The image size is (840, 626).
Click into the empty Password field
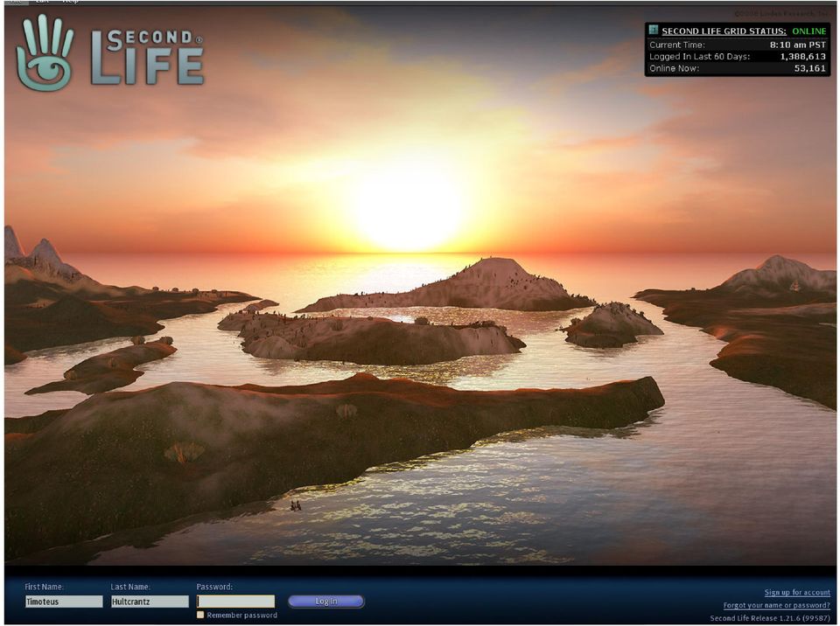[x=235, y=602]
